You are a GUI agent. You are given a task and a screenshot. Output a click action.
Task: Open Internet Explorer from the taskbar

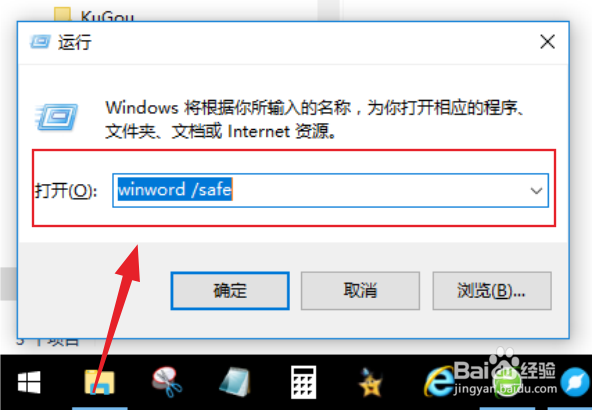[x=439, y=382]
